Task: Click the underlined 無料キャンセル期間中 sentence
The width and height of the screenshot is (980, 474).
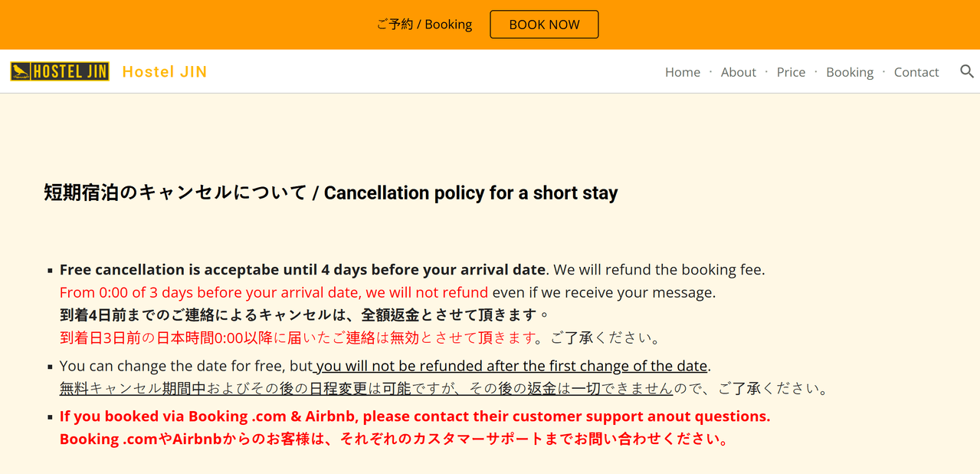Action: (366, 389)
